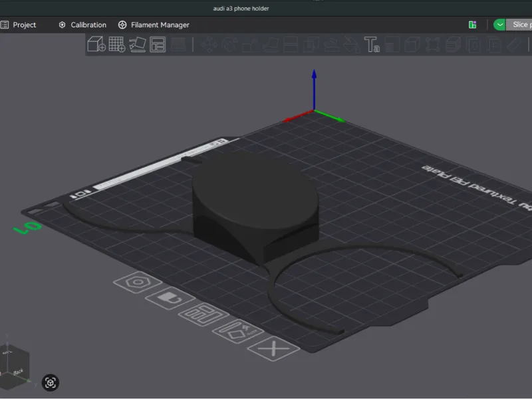Click the Add object cube icon
Screen dimensions: 532x399
(x=96, y=44)
